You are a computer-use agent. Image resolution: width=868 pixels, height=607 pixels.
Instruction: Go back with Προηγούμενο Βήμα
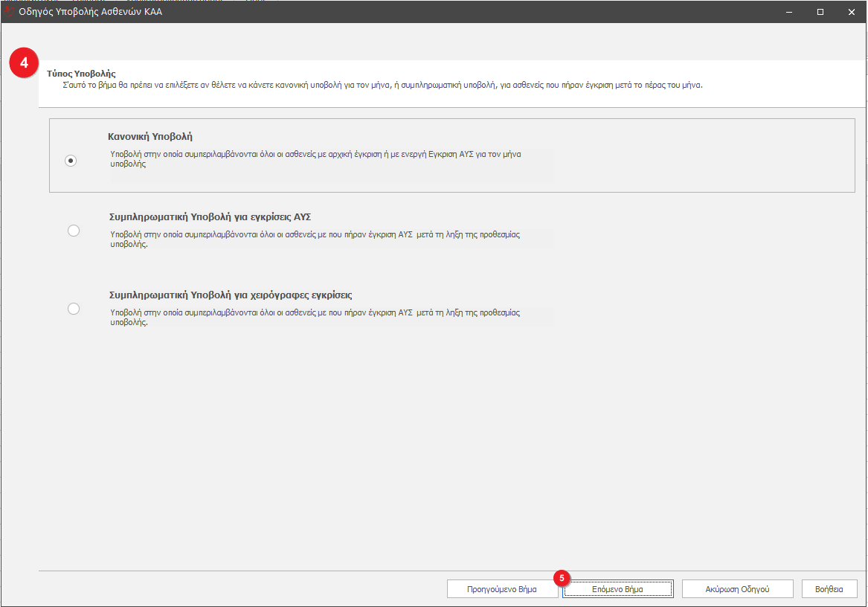(x=502, y=588)
